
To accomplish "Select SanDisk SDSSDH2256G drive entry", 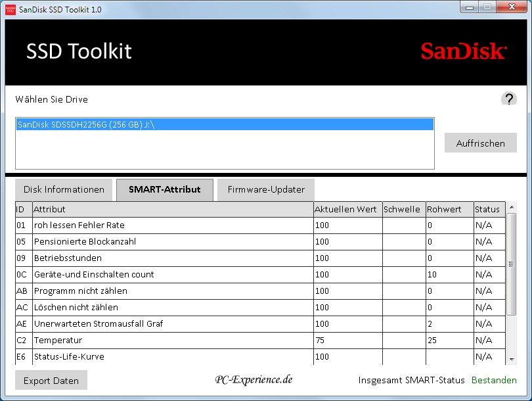I will tap(225, 124).
